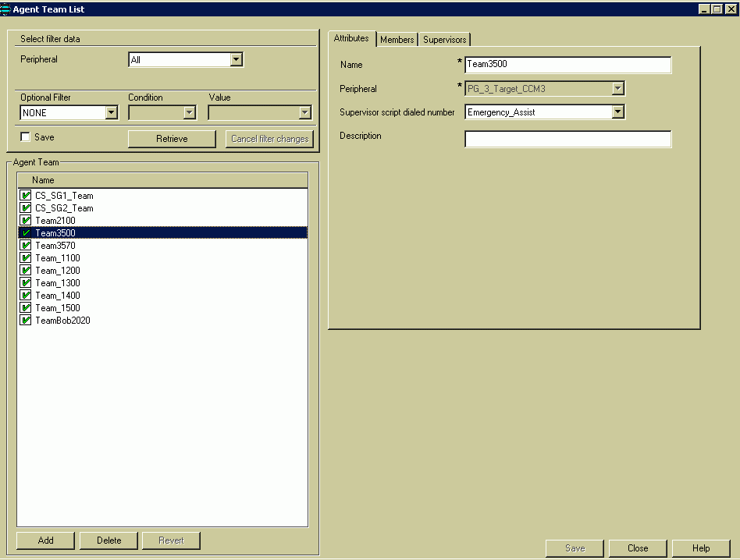The image size is (740, 560).
Task: Click green check icon beside Team_1400
Action: point(26,295)
